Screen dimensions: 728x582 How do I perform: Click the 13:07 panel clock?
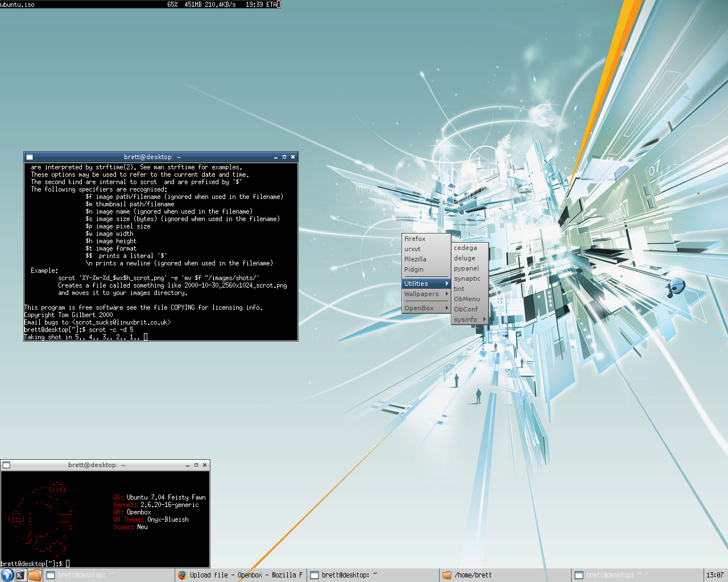click(715, 575)
